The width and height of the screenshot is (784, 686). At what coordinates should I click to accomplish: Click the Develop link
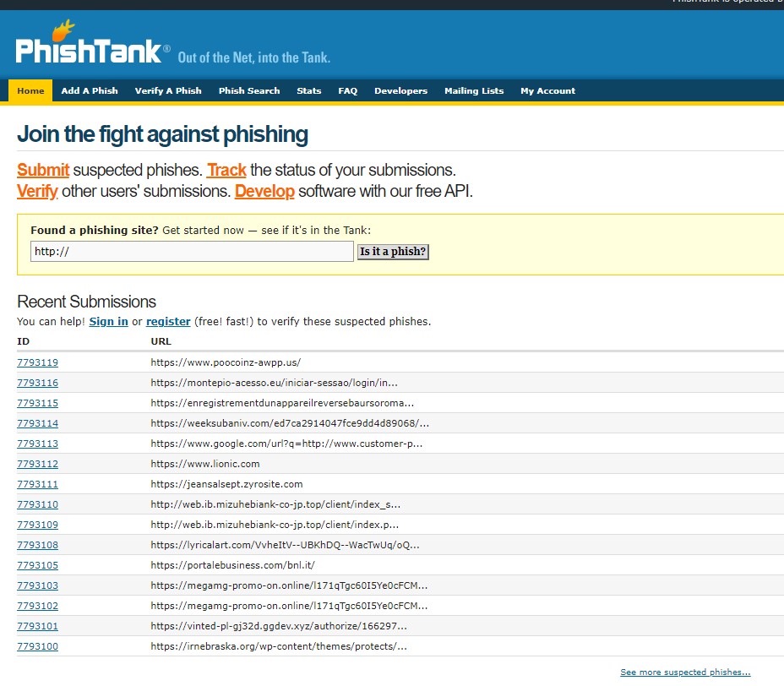tap(264, 192)
